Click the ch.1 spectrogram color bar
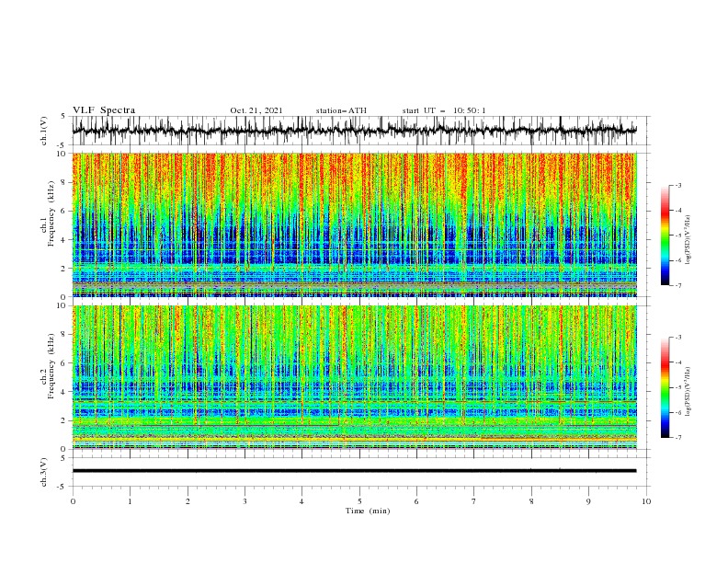This screenshot has width=728, height=563. coord(665,236)
